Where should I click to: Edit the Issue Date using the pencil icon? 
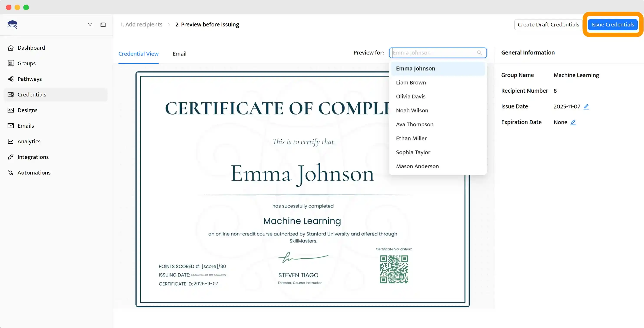[x=586, y=106]
